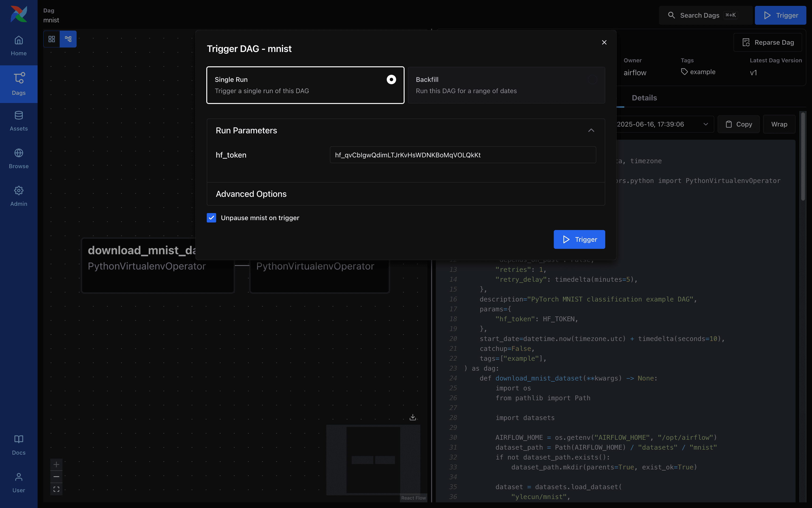Click the v1 Latest Dag Version
The height and width of the screenshot is (508, 812).
(x=753, y=73)
